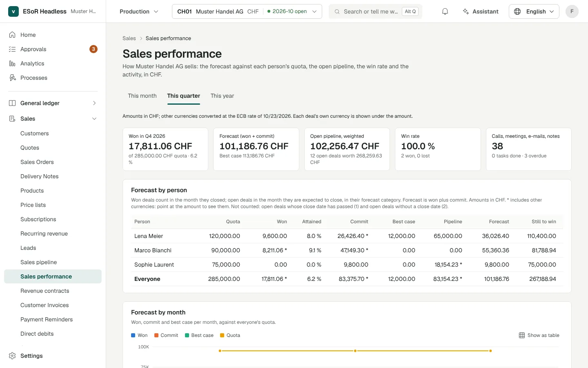Toggle the Won legend swatch
The image size is (588, 368).
[x=133, y=335]
